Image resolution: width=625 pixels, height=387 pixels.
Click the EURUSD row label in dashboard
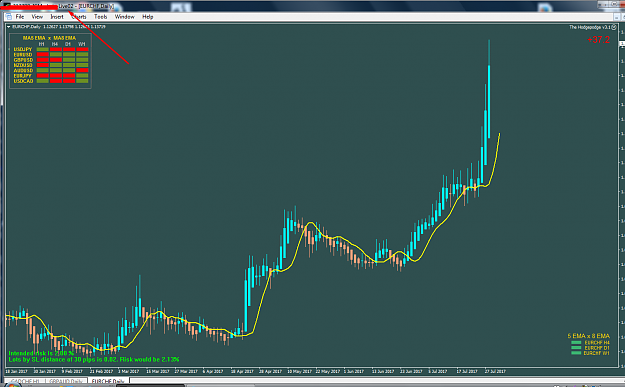pyautogui.click(x=23, y=55)
